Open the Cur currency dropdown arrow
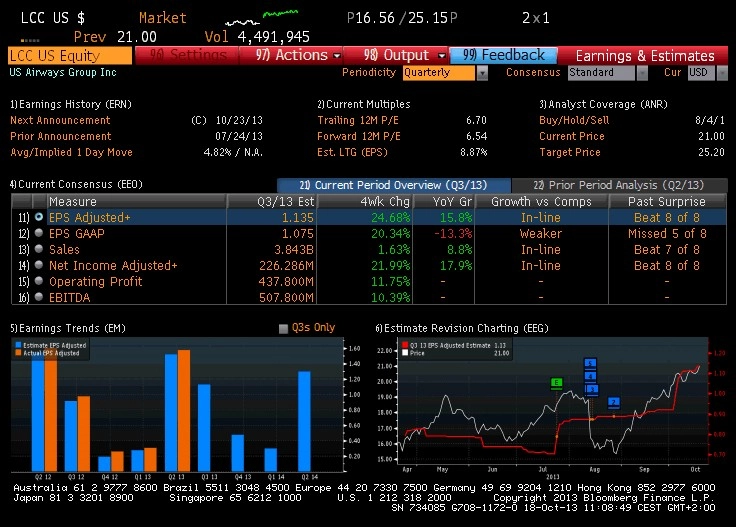The width and height of the screenshot is (736, 527). [x=722, y=73]
